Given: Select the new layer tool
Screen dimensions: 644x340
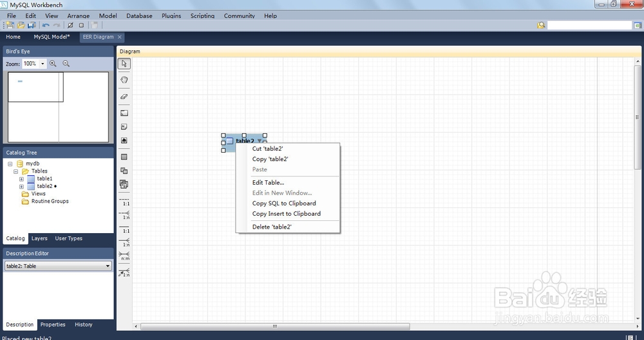Looking at the screenshot, I should pos(124,113).
